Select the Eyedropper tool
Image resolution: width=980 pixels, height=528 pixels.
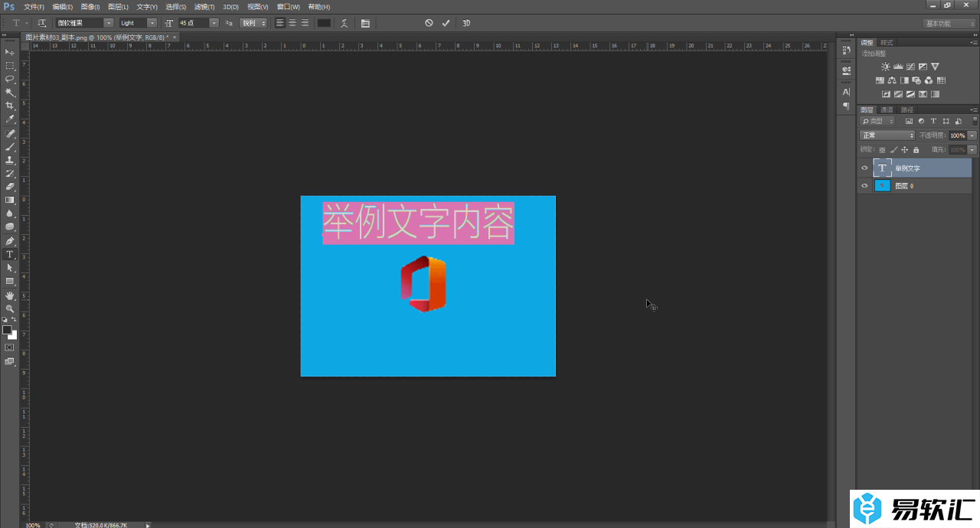pos(10,119)
